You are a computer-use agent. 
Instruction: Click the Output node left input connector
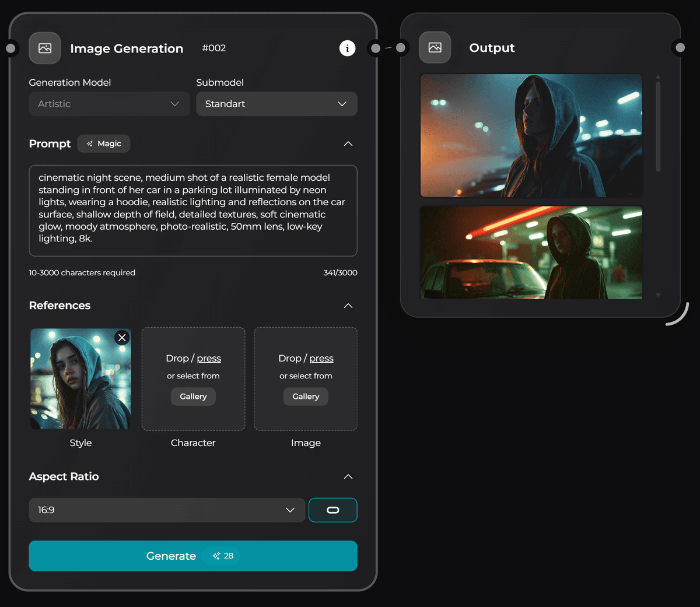point(401,48)
